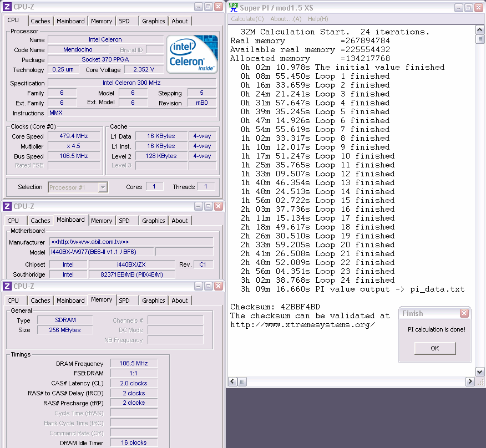
Task: Select Graphics tab in the Mainboard CPU-Z window
Action: click(154, 221)
